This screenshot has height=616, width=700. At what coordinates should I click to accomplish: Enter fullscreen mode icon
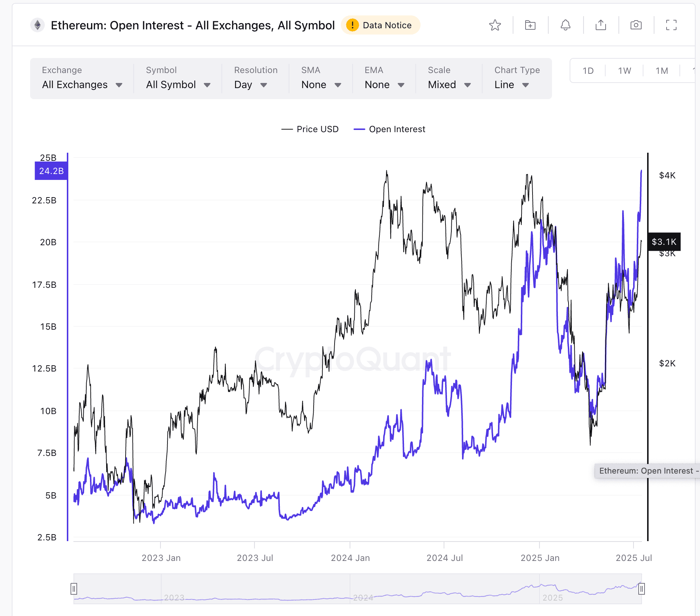671,25
